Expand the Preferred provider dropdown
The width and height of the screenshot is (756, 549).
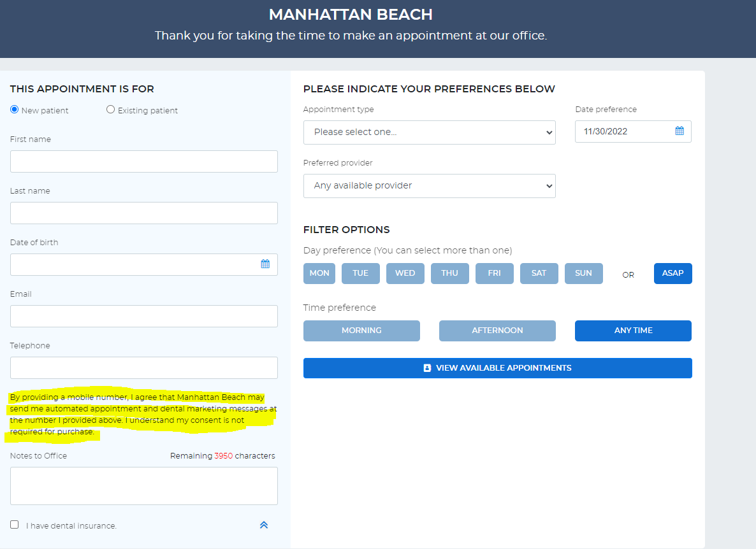pyautogui.click(x=429, y=186)
